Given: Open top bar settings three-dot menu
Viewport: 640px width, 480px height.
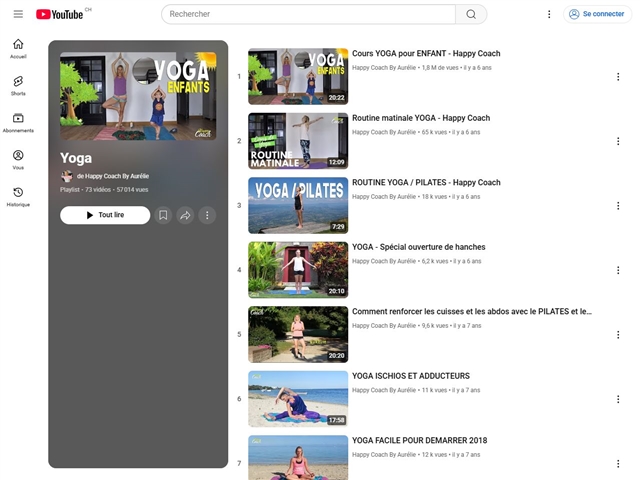Looking at the screenshot, I should pos(549,14).
